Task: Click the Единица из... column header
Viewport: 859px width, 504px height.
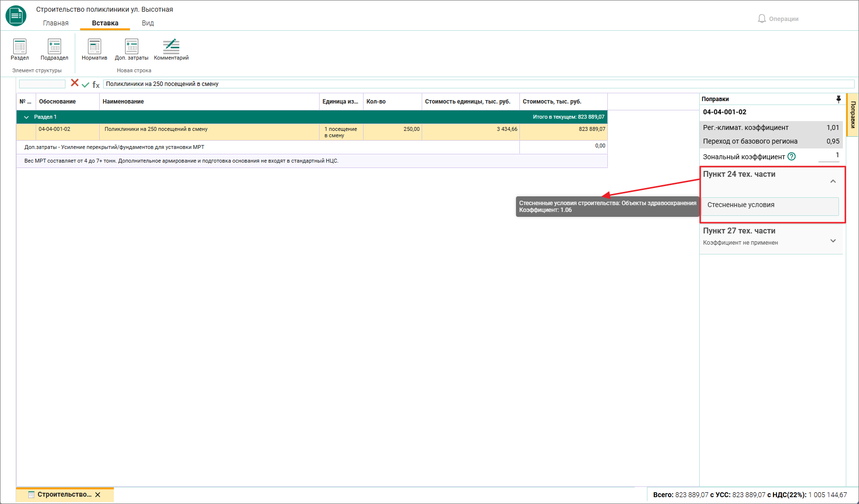Action: tap(341, 102)
